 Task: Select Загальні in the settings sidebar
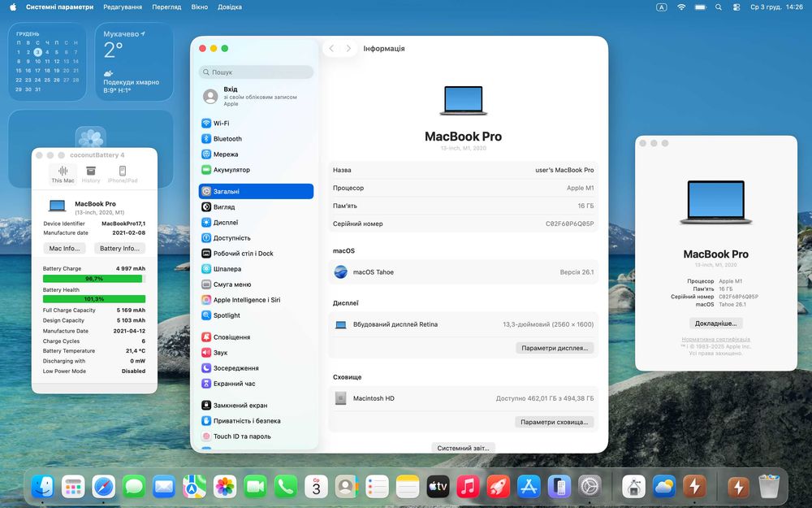pyautogui.click(x=256, y=191)
